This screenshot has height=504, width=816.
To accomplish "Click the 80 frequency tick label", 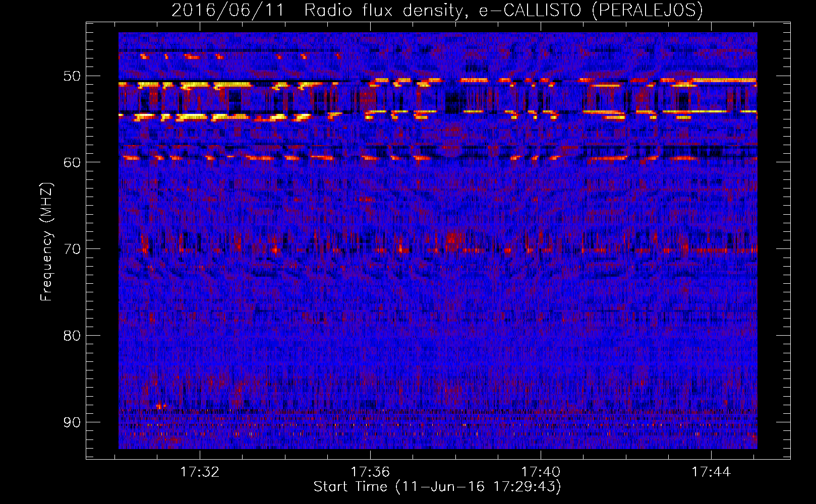I will (72, 336).
